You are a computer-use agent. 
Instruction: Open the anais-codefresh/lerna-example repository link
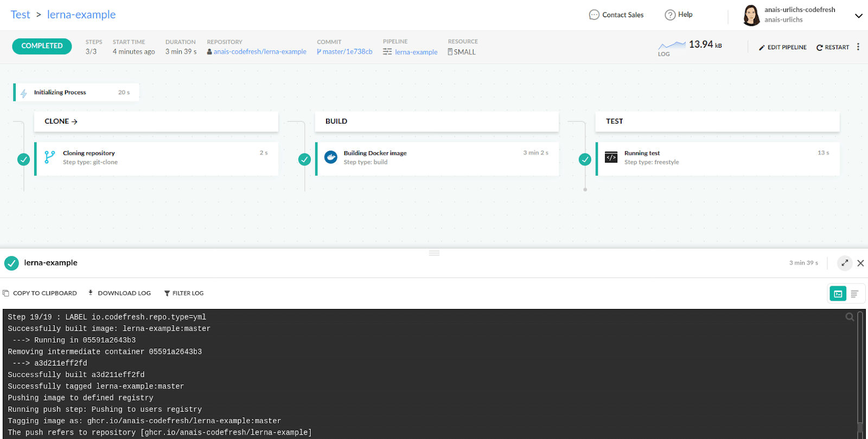click(259, 52)
